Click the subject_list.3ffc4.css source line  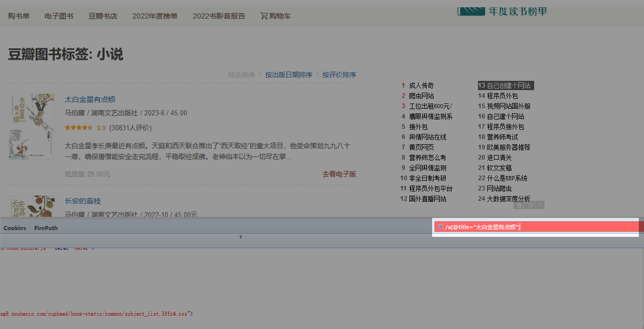pyautogui.click(x=97, y=313)
